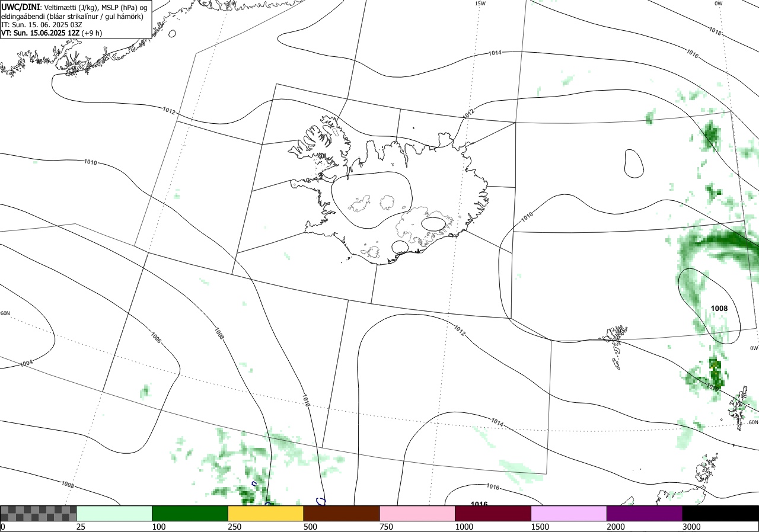This screenshot has height=532, width=759.
Task: Choose the dark purple 2000–3000 legend swatch
Action: click(645, 513)
